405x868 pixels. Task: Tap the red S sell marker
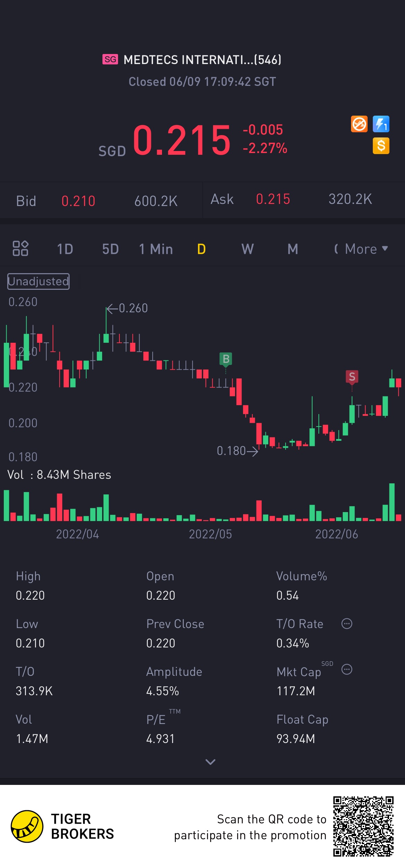point(352,377)
